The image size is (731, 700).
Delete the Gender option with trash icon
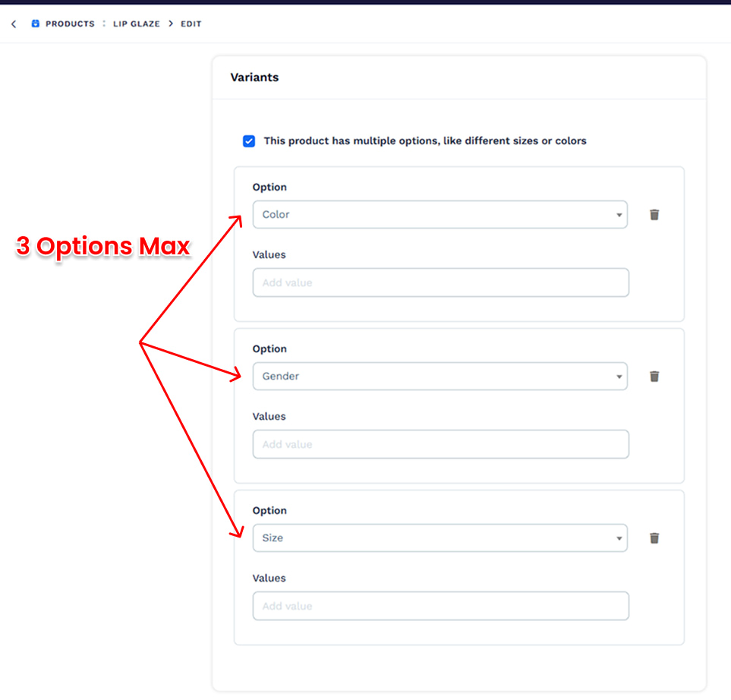coord(654,377)
